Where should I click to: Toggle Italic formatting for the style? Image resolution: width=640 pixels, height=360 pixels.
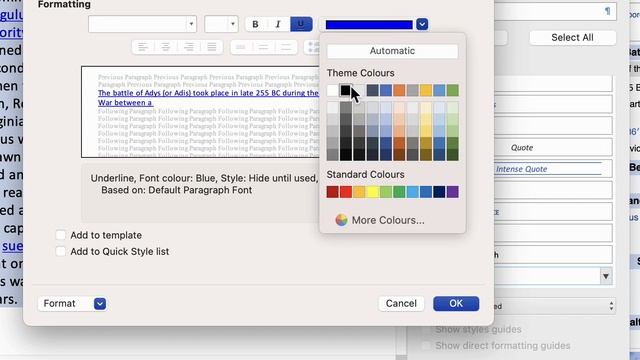(278, 24)
